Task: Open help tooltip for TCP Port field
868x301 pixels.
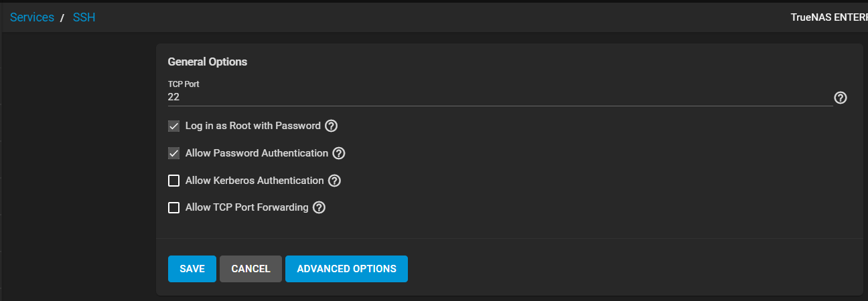Action: coord(841,98)
